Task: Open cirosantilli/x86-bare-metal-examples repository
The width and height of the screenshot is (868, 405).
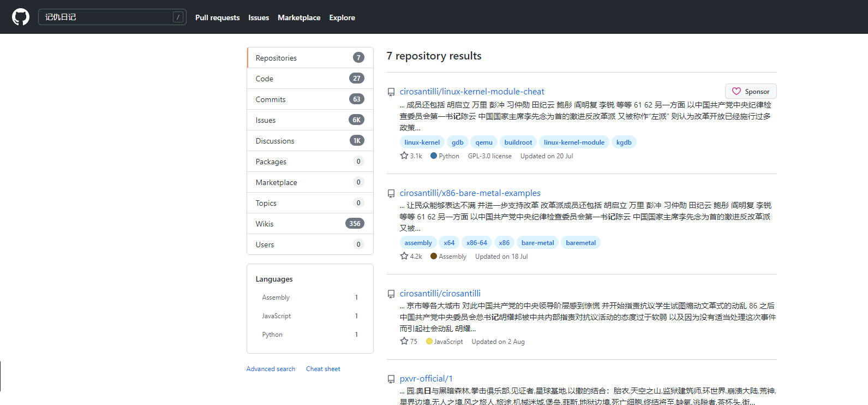Action: [x=470, y=193]
